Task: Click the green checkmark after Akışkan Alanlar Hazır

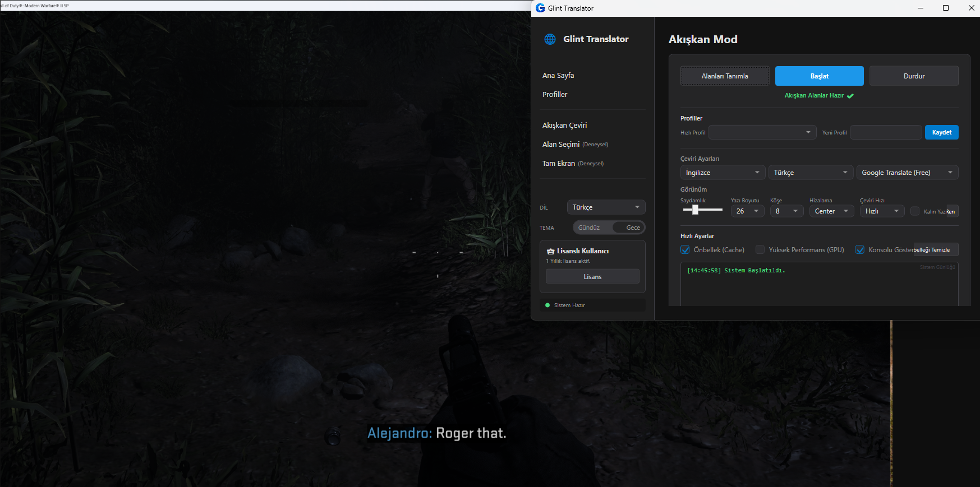Action: pyautogui.click(x=850, y=96)
